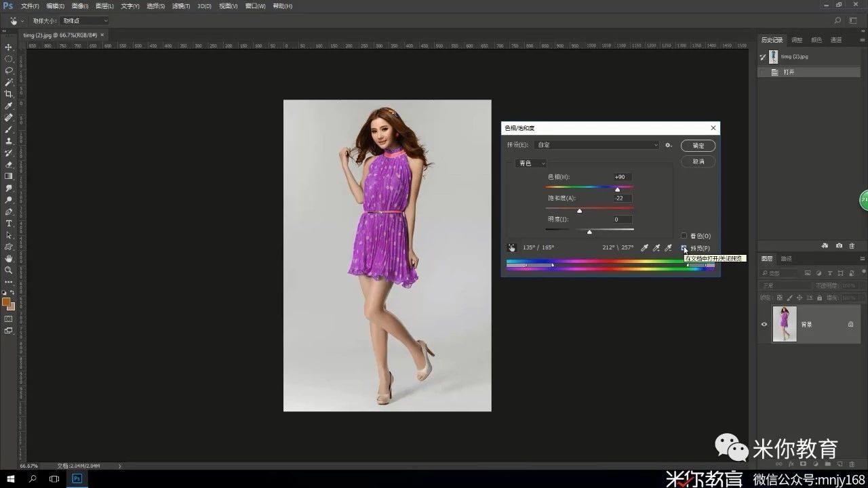
Task: Open the Layers panel flyout menu
Action: [862, 259]
